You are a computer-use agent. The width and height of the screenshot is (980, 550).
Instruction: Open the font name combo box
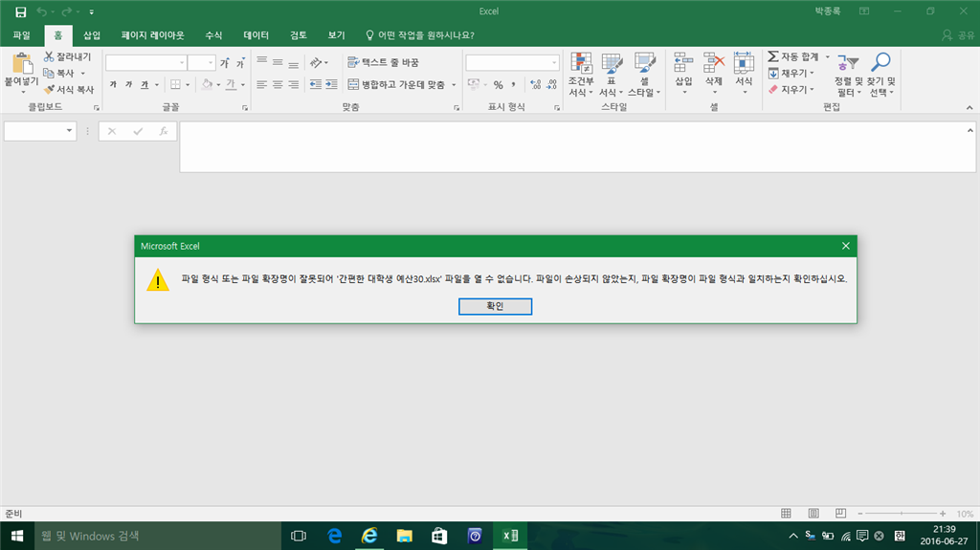[x=145, y=62]
